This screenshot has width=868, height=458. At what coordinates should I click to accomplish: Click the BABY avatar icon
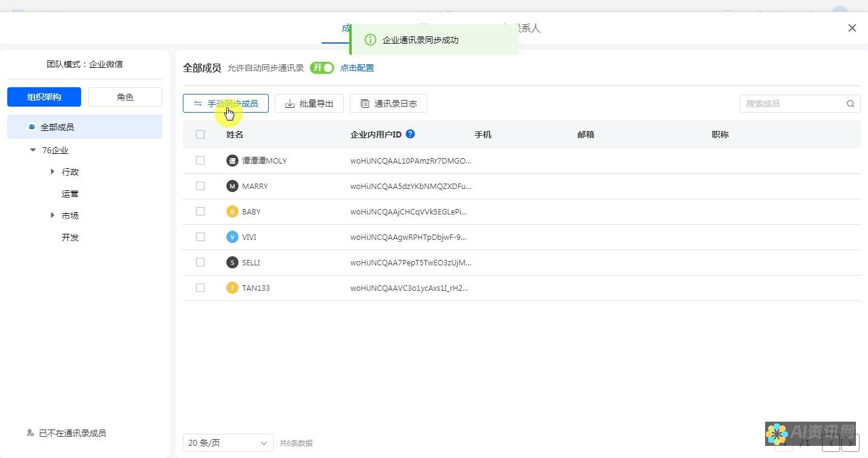tap(232, 211)
